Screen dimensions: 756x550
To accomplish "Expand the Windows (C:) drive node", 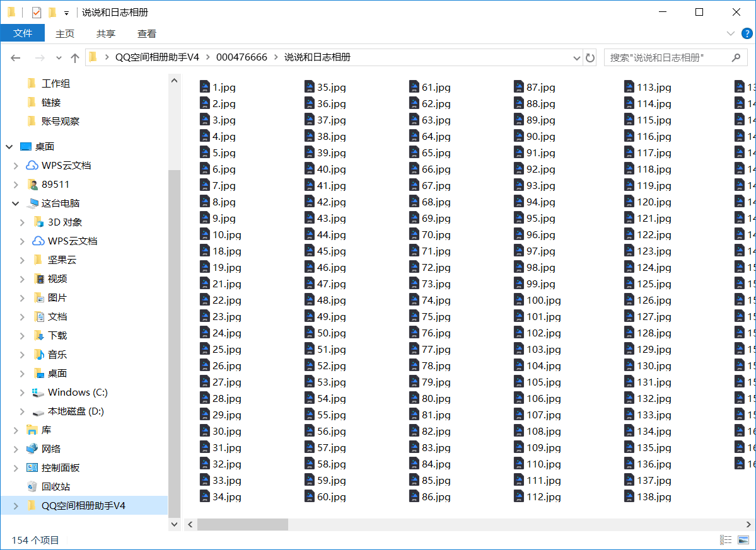I will pyautogui.click(x=22, y=392).
